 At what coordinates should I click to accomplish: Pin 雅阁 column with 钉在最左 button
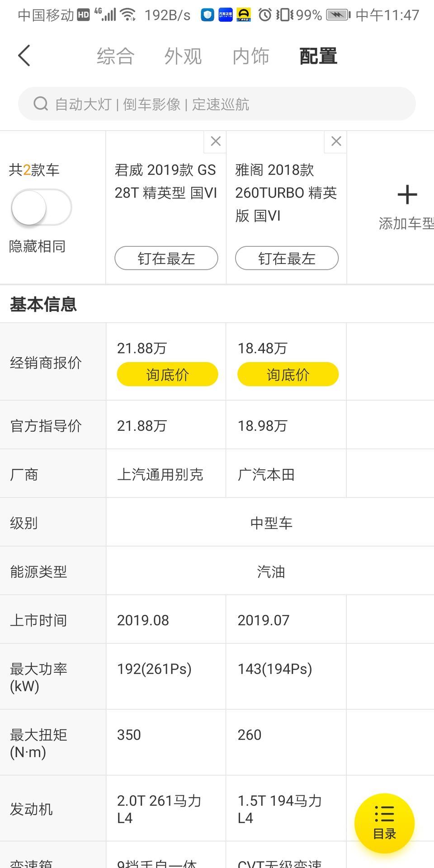tap(287, 258)
